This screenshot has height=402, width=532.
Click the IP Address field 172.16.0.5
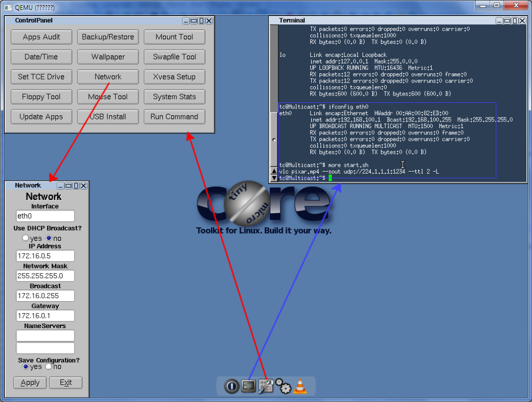click(x=45, y=256)
